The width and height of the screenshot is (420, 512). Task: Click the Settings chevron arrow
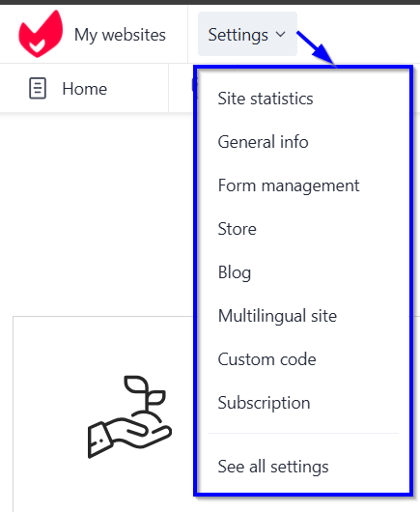tap(280, 34)
